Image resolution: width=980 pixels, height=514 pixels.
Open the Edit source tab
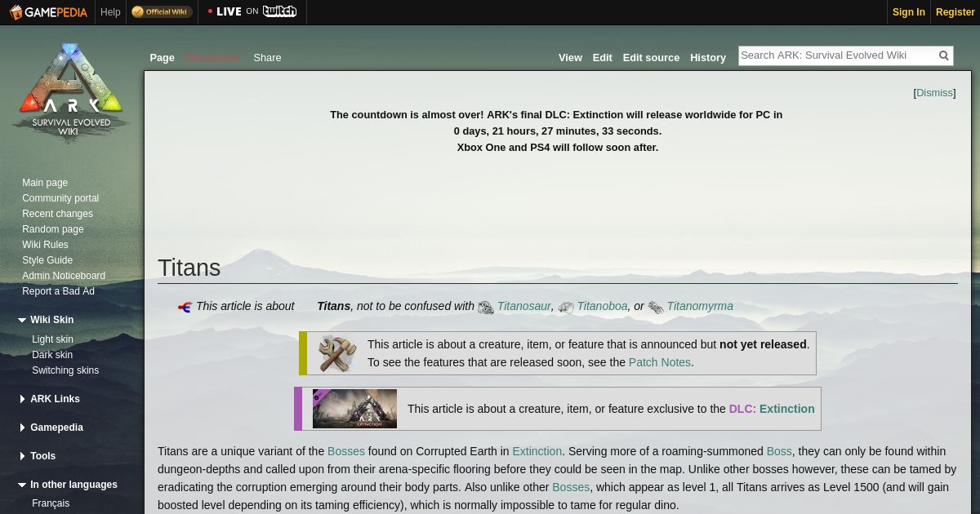pos(651,58)
